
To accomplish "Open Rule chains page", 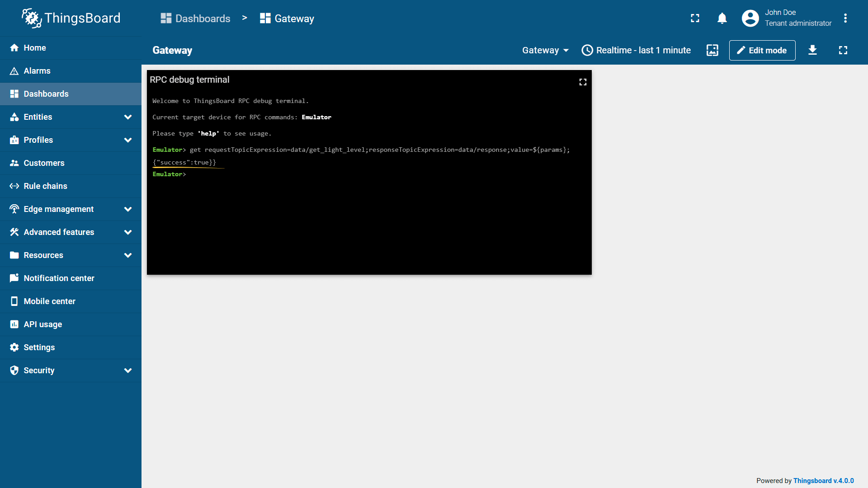I will (x=71, y=186).
